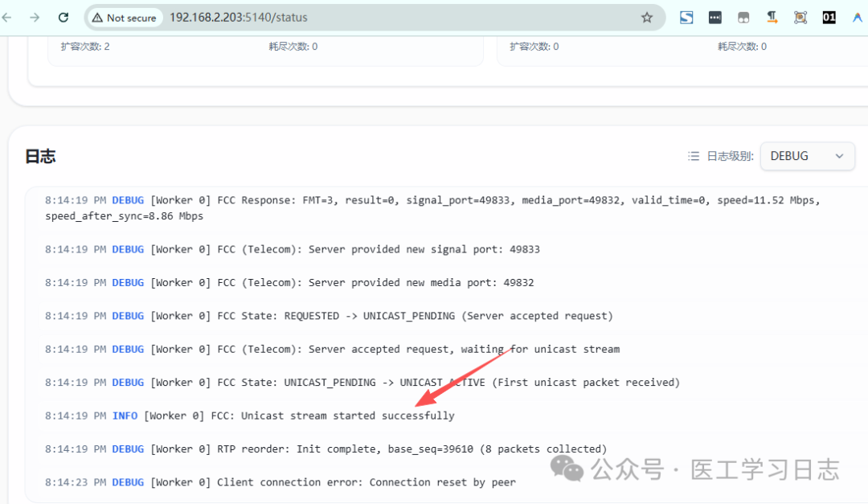Viewport: 868px width, 504px height.
Task: Open the colorful A-shaped extension icon
Action: (857, 17)
